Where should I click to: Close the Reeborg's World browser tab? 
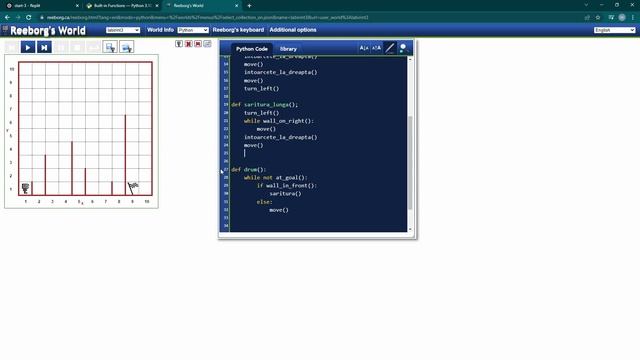pyautogui.click(x=236, y=6)
